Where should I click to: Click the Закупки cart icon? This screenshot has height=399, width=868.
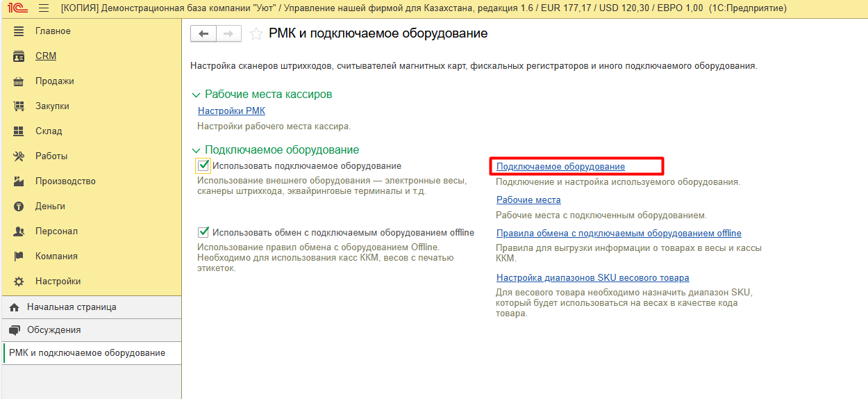[x=19, y=106]
